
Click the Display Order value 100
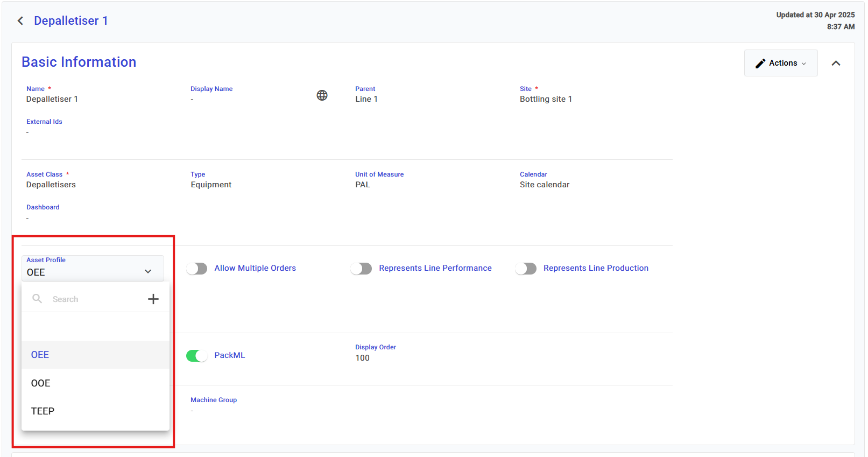point(362,358)
